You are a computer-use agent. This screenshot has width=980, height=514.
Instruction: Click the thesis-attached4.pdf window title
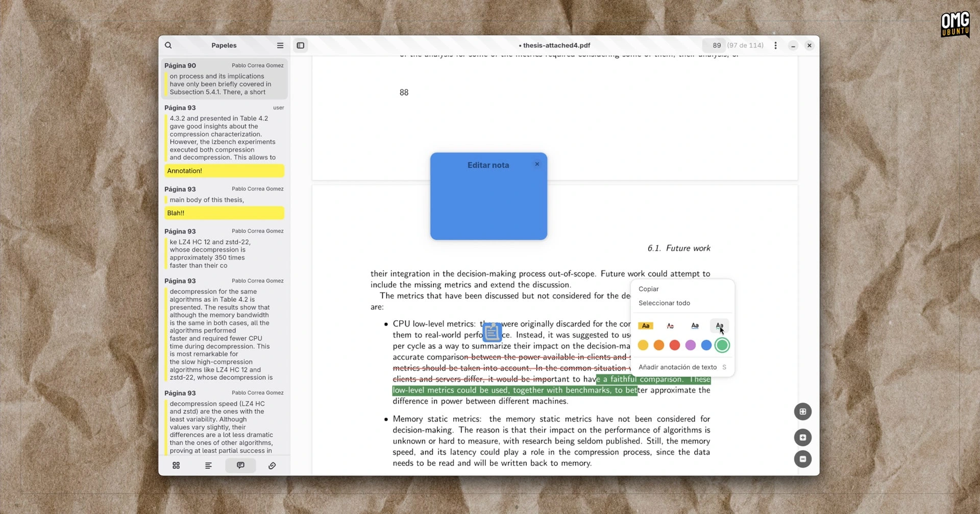tap(555, 45)
